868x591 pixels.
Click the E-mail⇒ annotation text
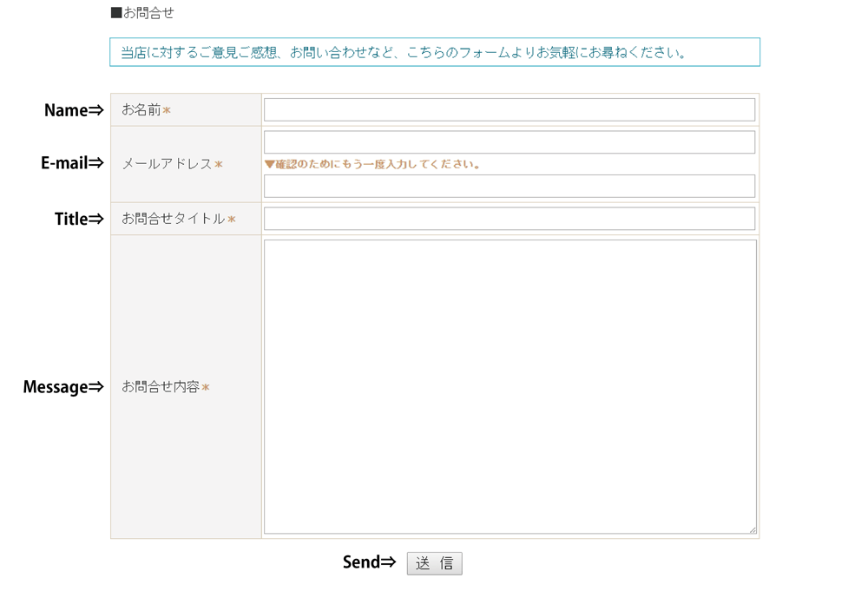click(x=72, y=163)
